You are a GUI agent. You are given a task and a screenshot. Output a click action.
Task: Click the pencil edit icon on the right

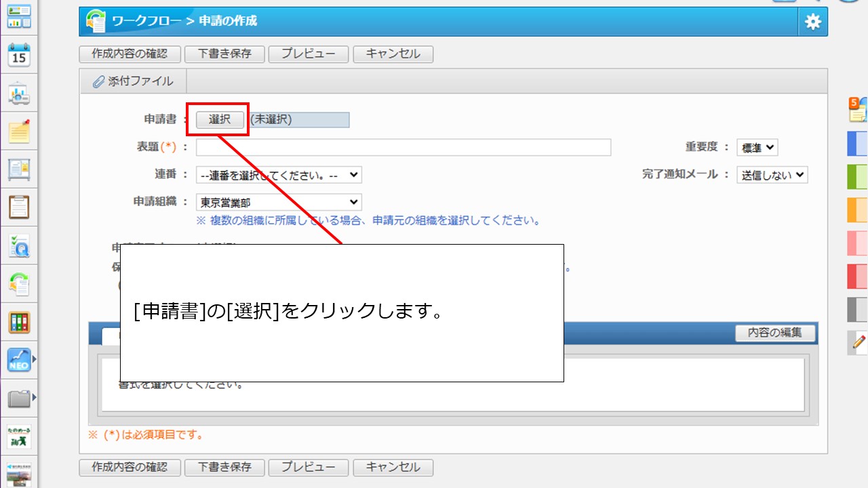point(856,344)
